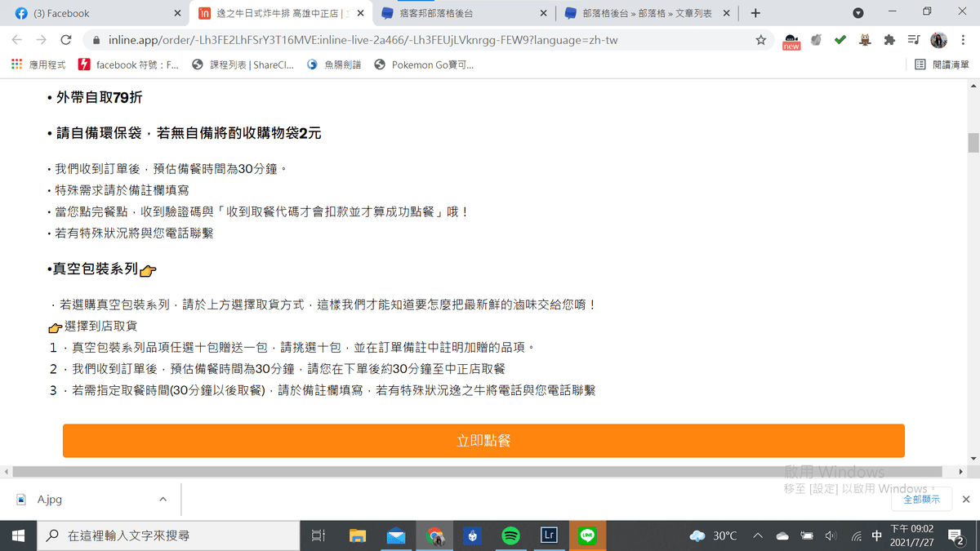The width and height of the screenshot is (980, 551).
Task: Open the Chrome profile avatar
Action: click(x=938, y=40)
